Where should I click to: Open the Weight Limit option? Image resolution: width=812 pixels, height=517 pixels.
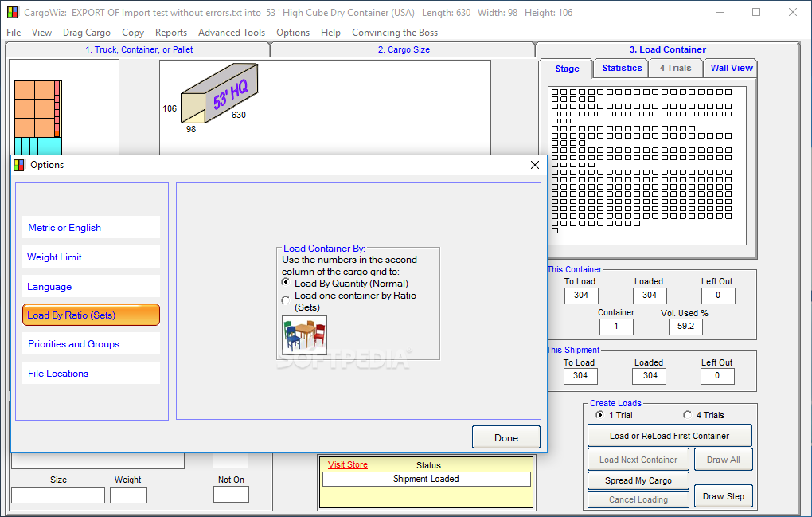coord(91,257)
